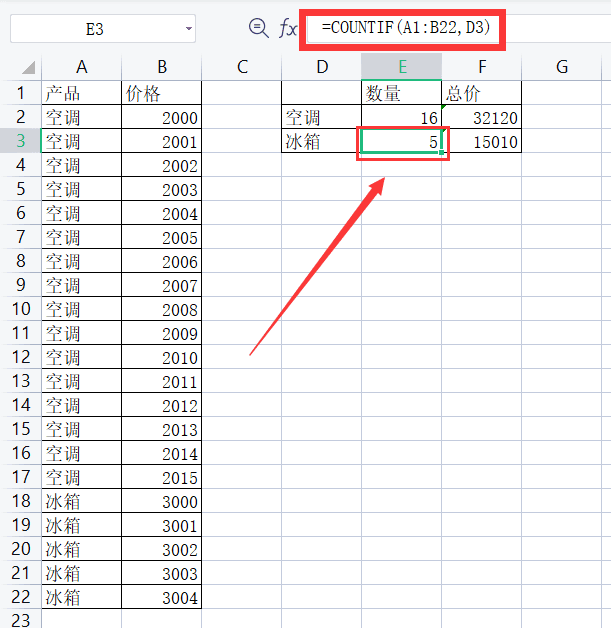Click cell A2 containing 空调
Viewport: 611px width, 628px height.
[82, 117]
